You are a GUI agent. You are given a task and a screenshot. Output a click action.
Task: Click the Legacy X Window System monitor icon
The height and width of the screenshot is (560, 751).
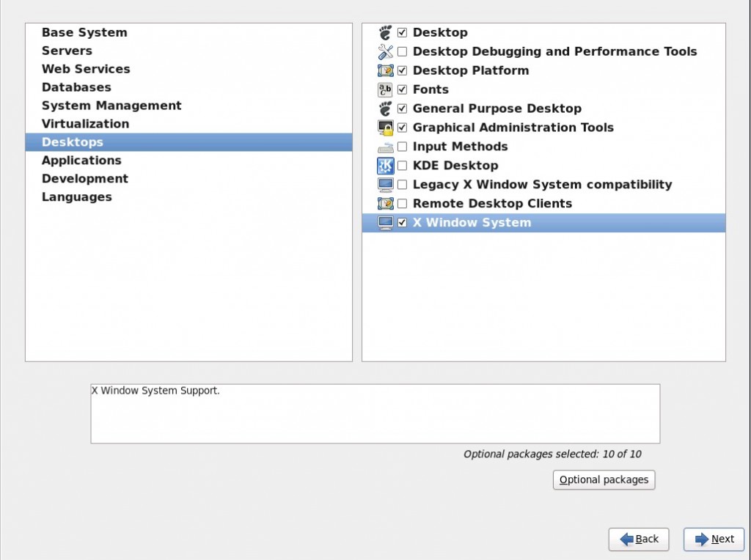[384, 185]
